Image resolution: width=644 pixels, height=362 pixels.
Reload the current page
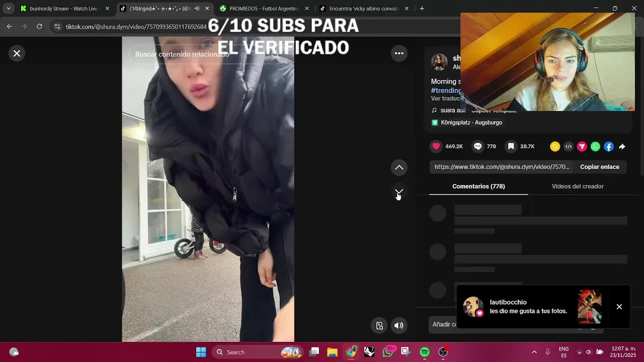[x=39, y=26]
